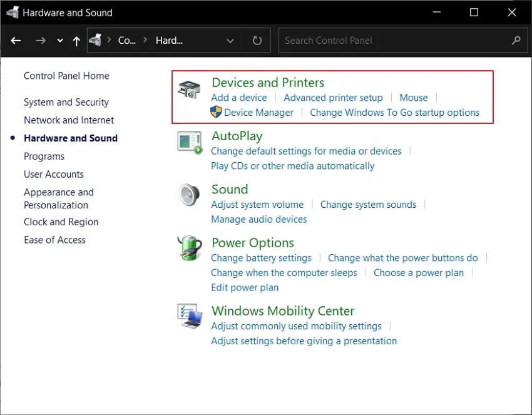Click the Devices and Printers icon
Screen dimensions: 532x415
click(x=189, y=90)
